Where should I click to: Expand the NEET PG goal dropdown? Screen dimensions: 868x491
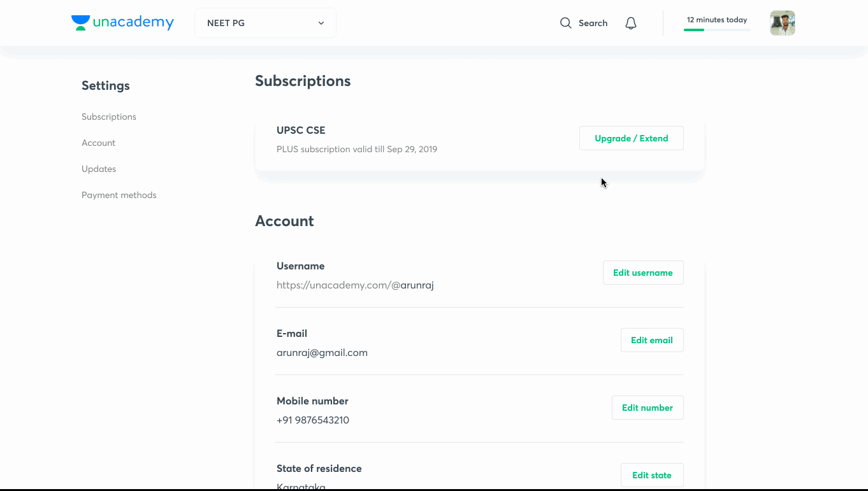265,23
